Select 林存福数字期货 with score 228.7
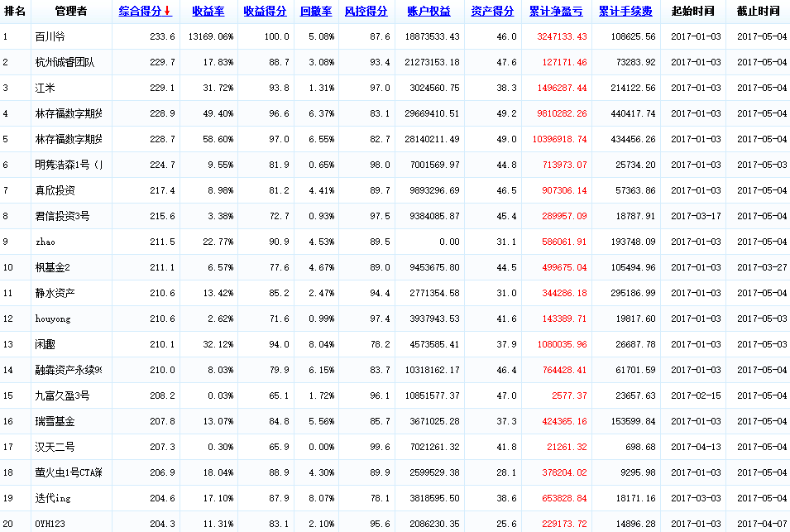 (x=69, y=140)
